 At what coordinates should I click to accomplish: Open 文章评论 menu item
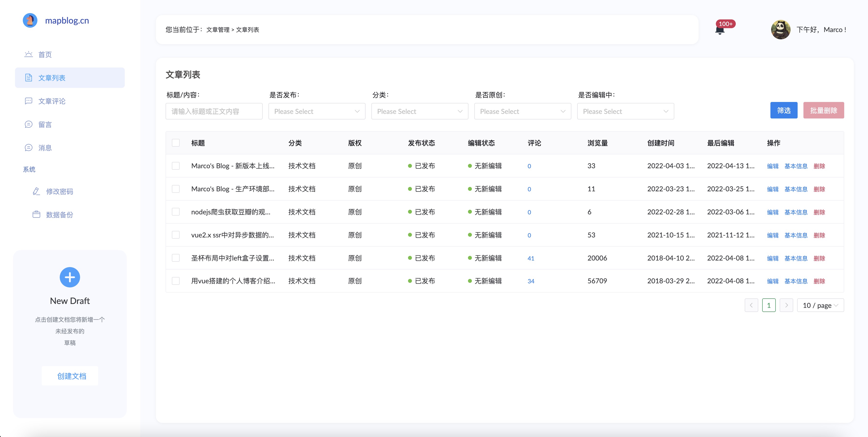(x=70, y=101)
